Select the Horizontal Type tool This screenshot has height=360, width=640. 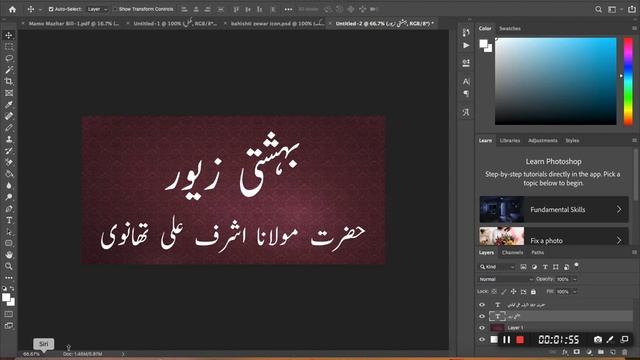tap(9, 220)
